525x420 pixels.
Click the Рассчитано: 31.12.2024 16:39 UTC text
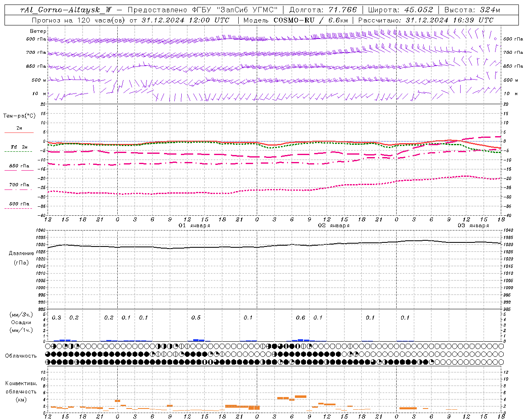click(x=426, y=20)
